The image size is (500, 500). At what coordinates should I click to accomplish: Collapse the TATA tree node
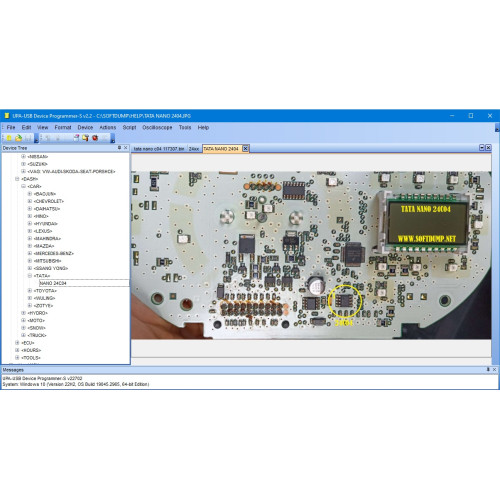(30, 276)
